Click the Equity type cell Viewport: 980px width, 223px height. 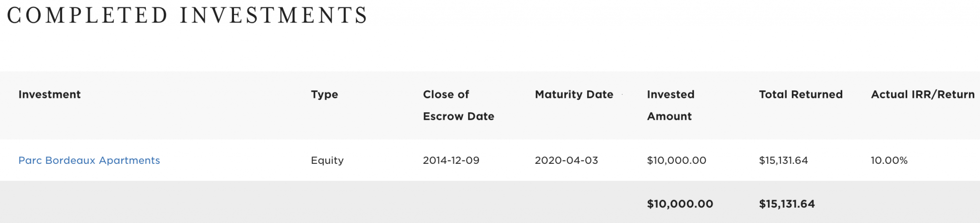tap(327, 160)
